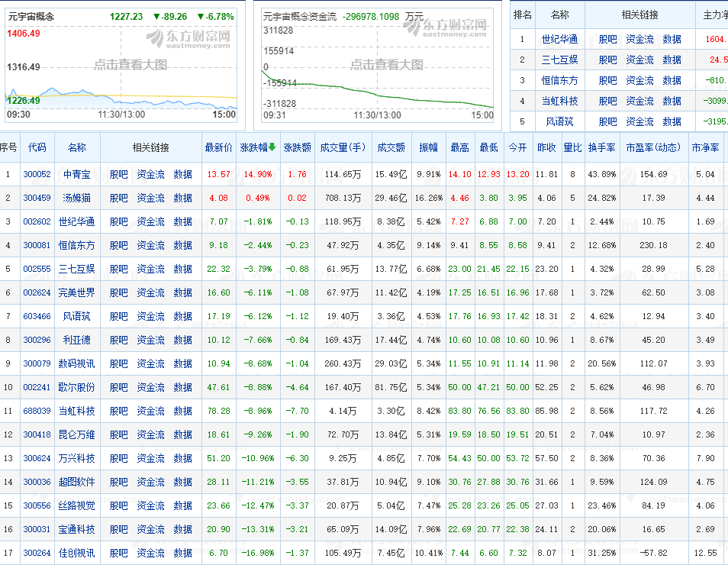This screenshot has width=728, height=565.
Task: Open 股吧 for 宝通科技 row
Action: point(119,529)
